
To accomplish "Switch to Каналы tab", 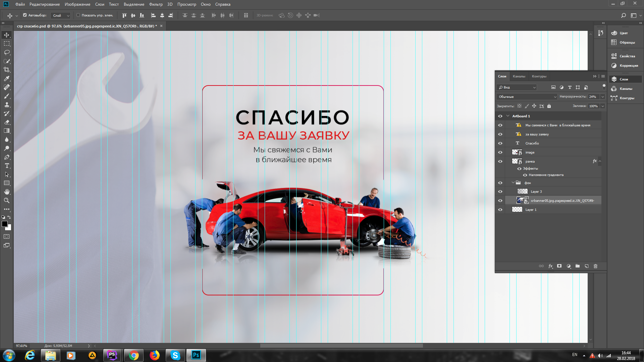I will point(519,76).
